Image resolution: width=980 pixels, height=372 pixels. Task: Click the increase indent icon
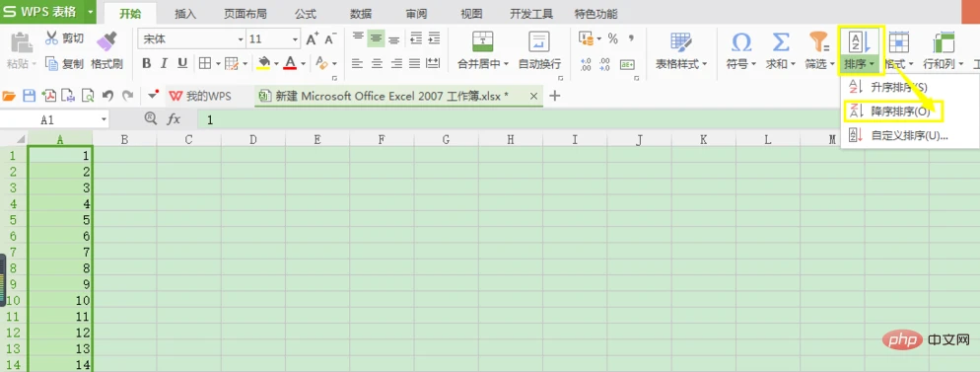[x=434, y=38]
